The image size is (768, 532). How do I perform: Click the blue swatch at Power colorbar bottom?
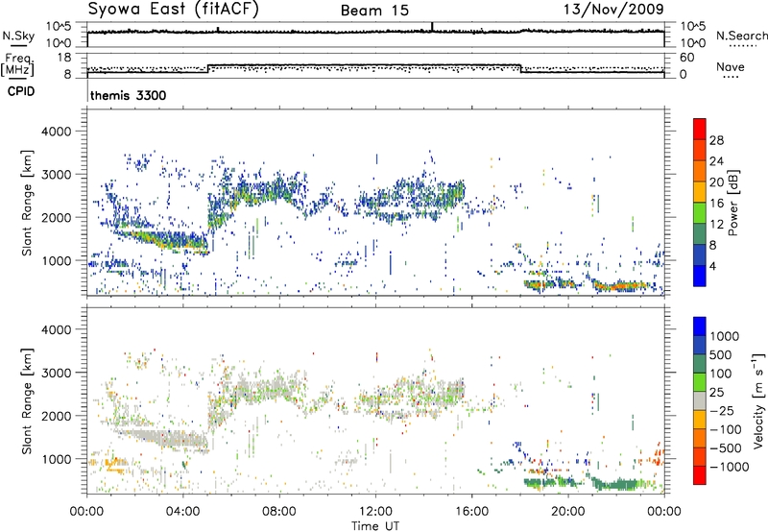coord(700,276)
